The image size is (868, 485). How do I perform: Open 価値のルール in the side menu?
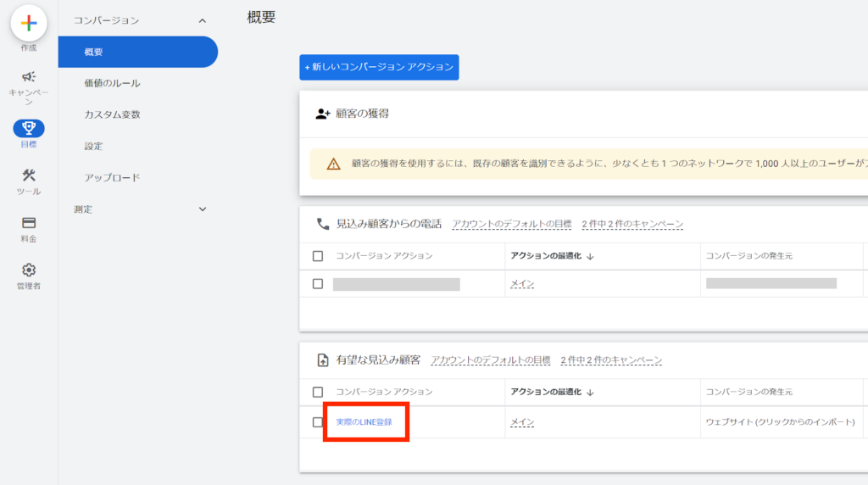[112, 83]
